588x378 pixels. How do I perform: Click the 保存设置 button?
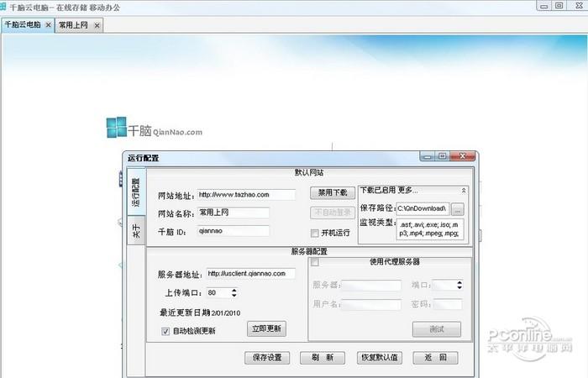267,358
